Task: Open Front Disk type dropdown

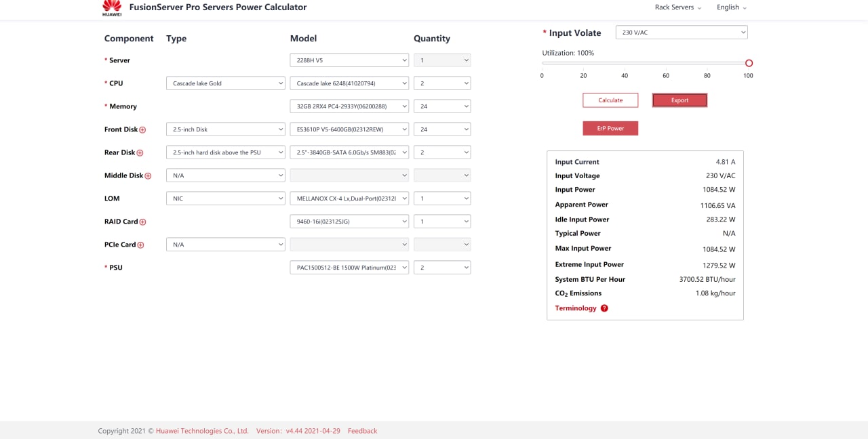Action: tap(226, 129)
